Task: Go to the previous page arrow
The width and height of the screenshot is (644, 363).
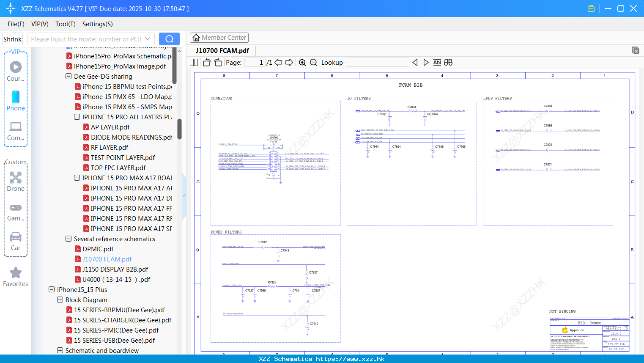Action: (x=278, y=62)
